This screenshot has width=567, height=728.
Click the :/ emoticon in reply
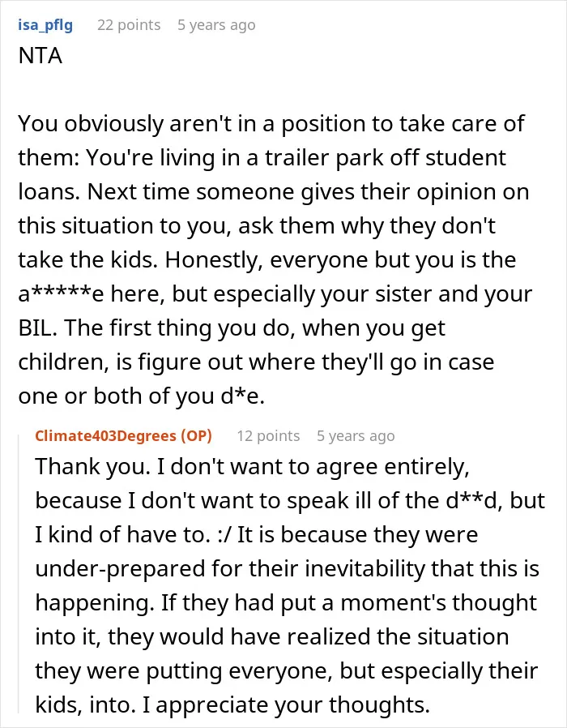224,535
